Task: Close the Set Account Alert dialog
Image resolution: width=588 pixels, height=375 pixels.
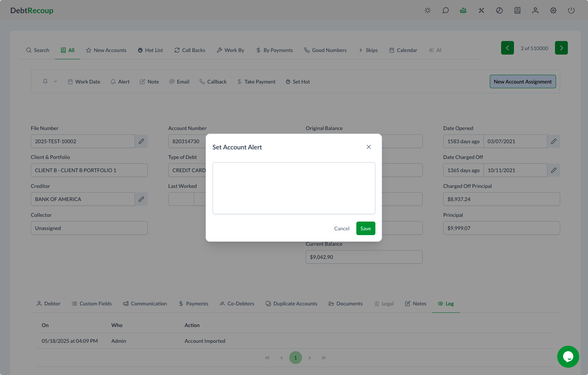Action: (x=369, y=147)
